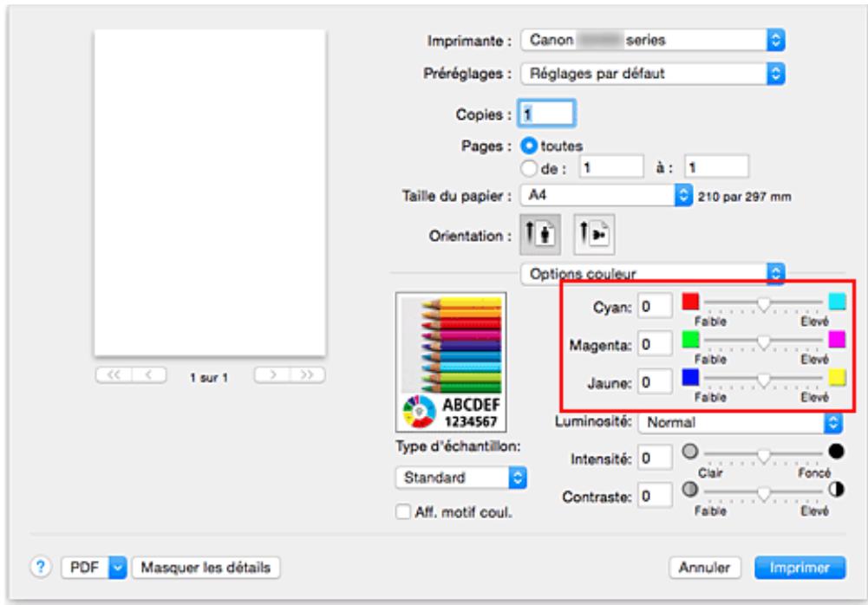Screen dimensions: 868x605
Task: Click the help question mark icon
Action: (x=42, y=567)
